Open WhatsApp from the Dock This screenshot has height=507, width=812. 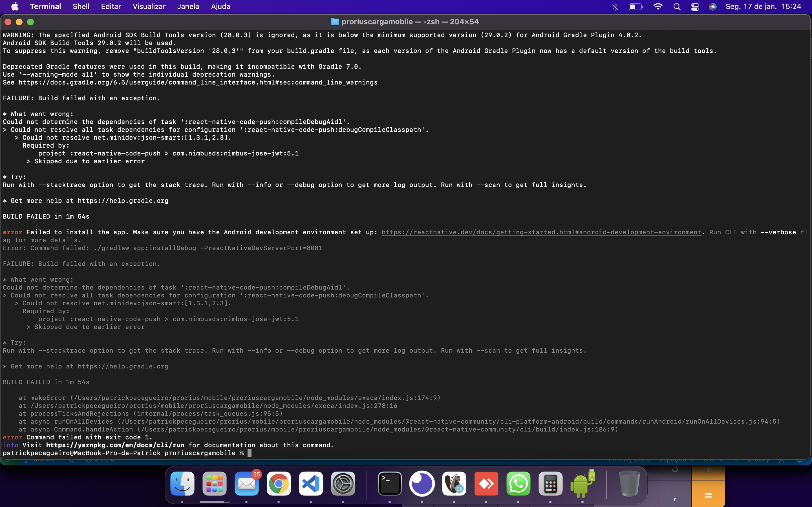[518, 484]
